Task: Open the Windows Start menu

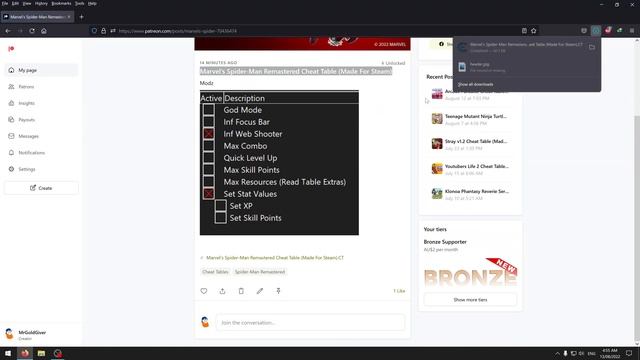Action: [8, 353]
